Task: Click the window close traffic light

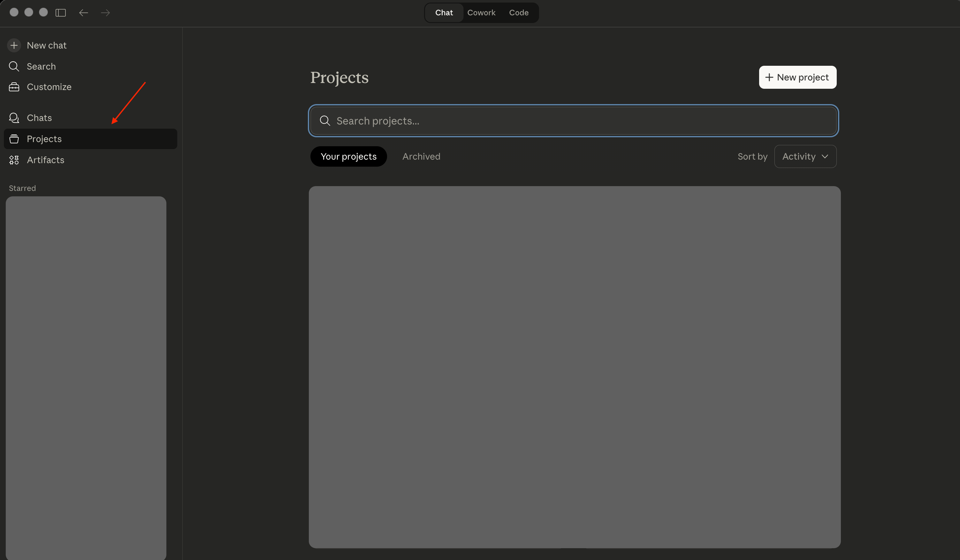Action: tap(14, 12)
